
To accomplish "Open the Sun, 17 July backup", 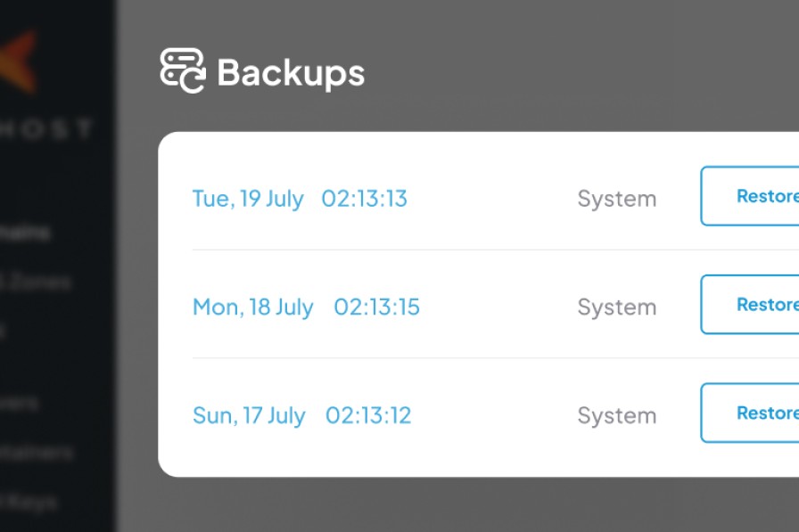I will 249,415.
